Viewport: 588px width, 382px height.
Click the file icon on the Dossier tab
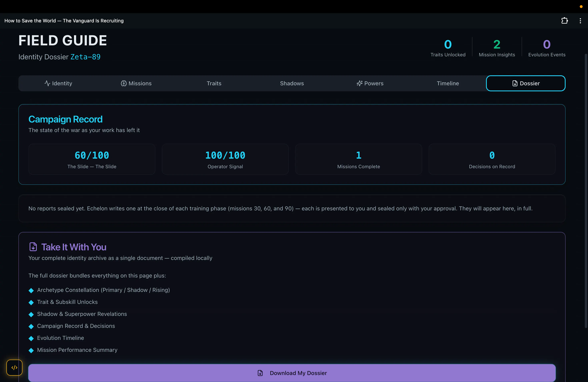point(515,83)
